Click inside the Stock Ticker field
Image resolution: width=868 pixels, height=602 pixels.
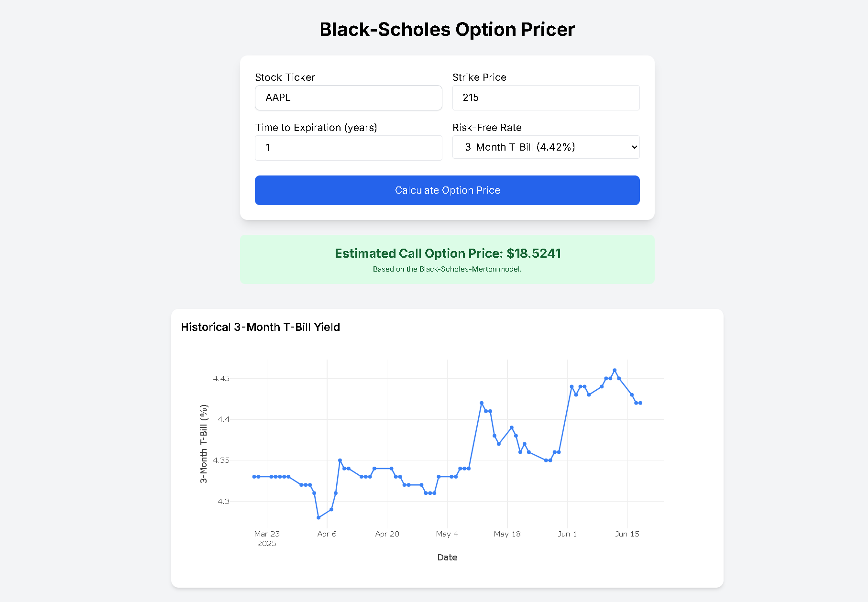[348, 98]
